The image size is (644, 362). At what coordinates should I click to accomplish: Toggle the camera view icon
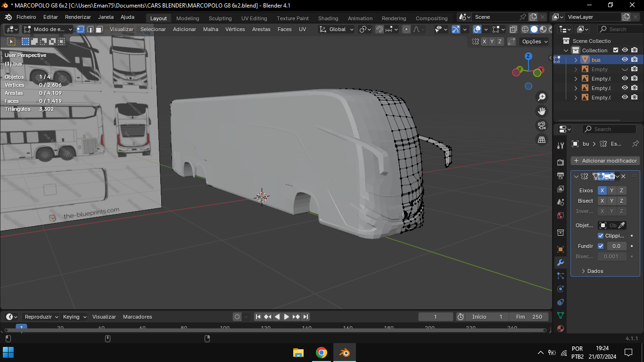tap(542, 125)
